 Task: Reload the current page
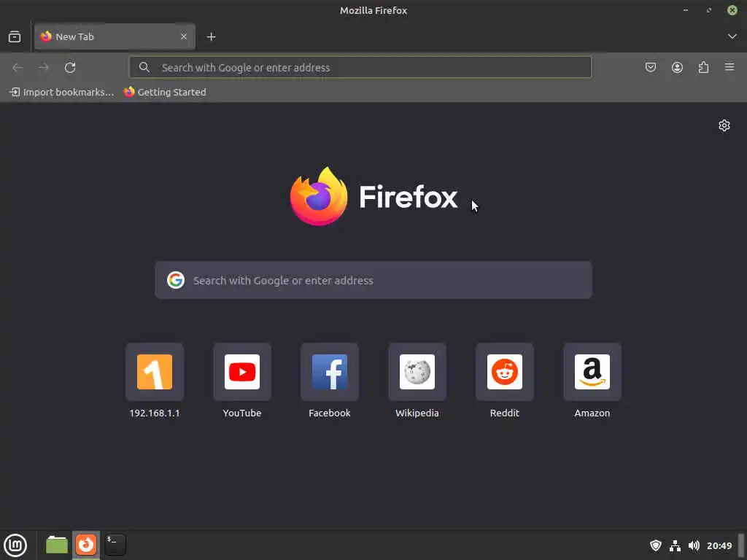tap(70, 68)
